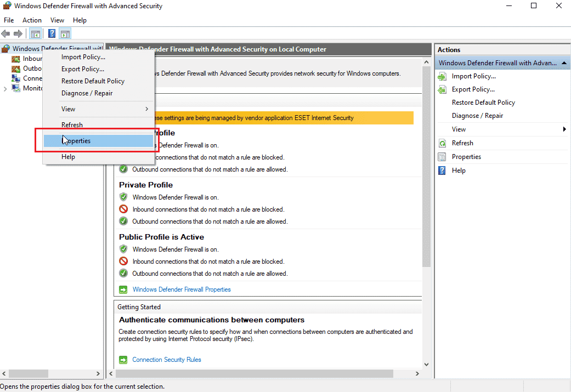Click tree pane horizontal scroll right arrow
The width and height of the screenshot is (571, 392).
tap(98, 374)
